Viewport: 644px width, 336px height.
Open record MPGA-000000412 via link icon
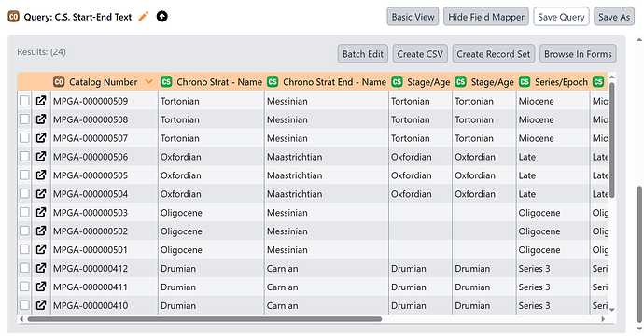[41, 268]
